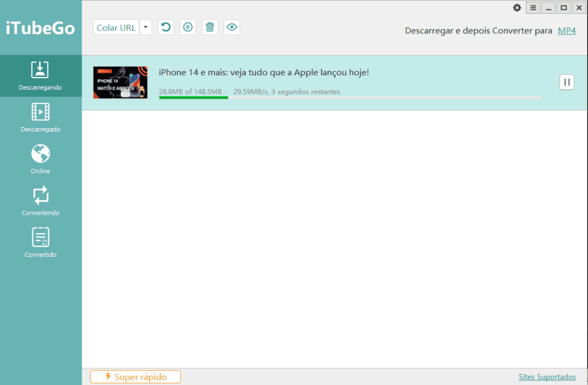Toggle the Super rápido mode button
This screenshot has width=588, height=385.
tap(136, 377)
